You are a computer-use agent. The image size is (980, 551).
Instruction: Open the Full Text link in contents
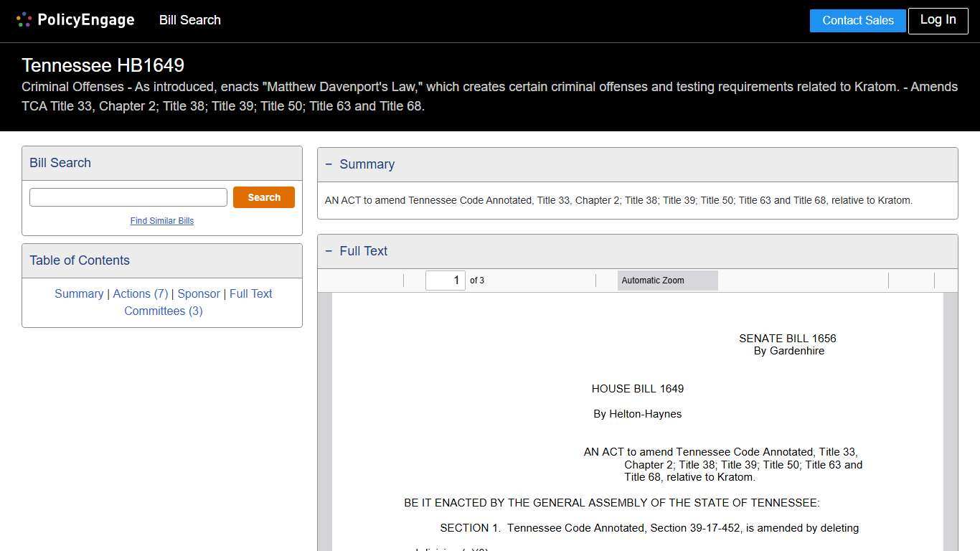point(250,293)
